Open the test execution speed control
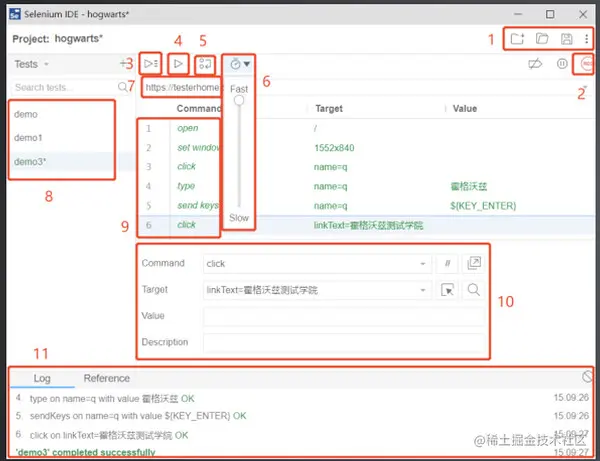 240,64
